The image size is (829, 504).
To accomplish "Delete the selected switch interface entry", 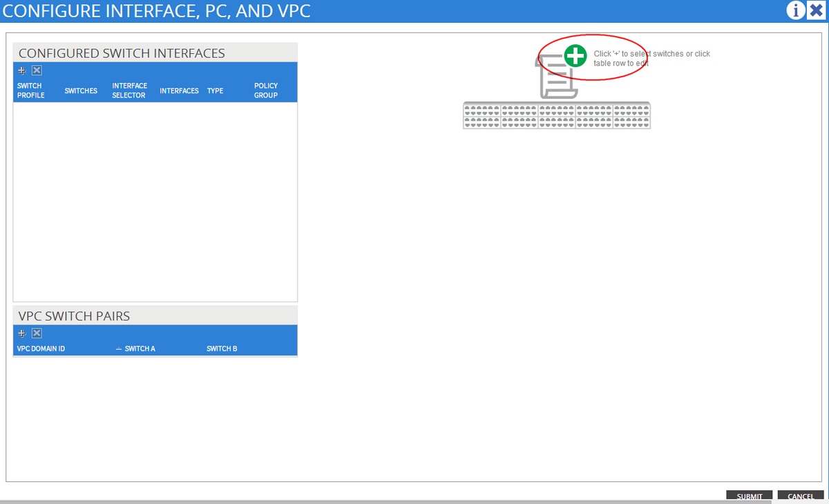I will click(37, 70).
